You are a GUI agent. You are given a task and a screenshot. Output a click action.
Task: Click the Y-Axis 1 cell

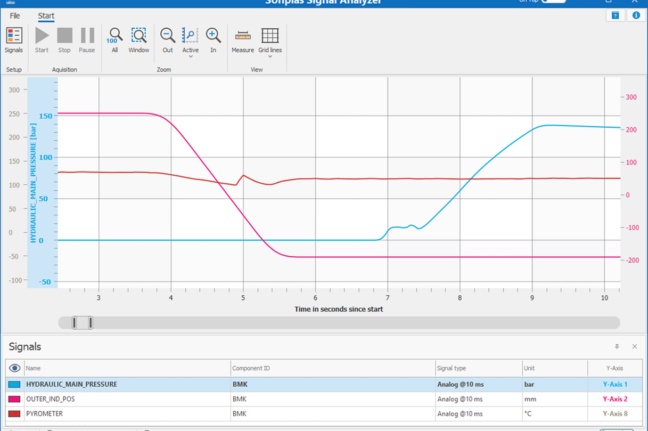(x=615, y=384)
